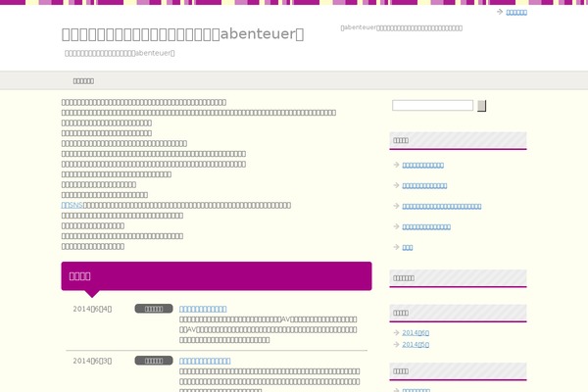Click arrow icon beside the top right header link
This screenshot has width=588, height=392.
(500, 12)
